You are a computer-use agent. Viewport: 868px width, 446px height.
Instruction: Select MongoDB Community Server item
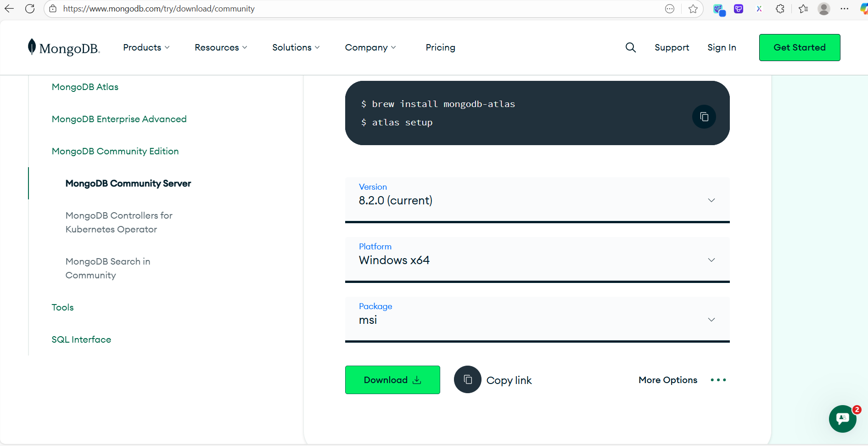click(x=128, y=183)
